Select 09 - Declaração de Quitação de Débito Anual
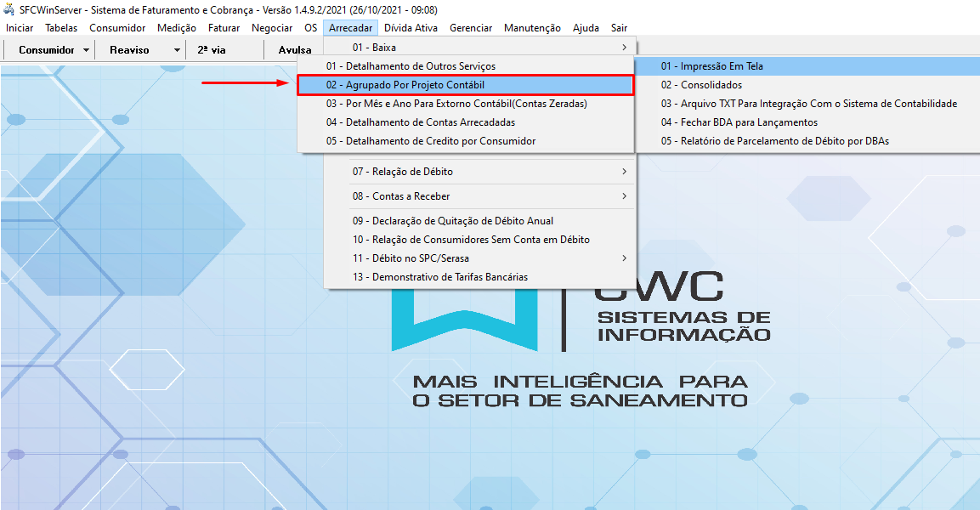The image size is (980, 510). click(452, 221)
